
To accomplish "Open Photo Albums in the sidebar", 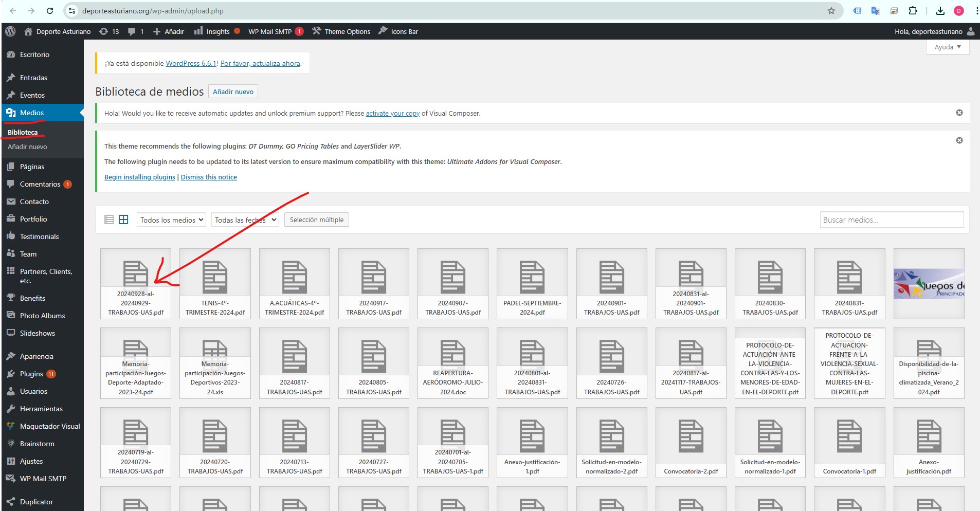I will coord(42,316).
